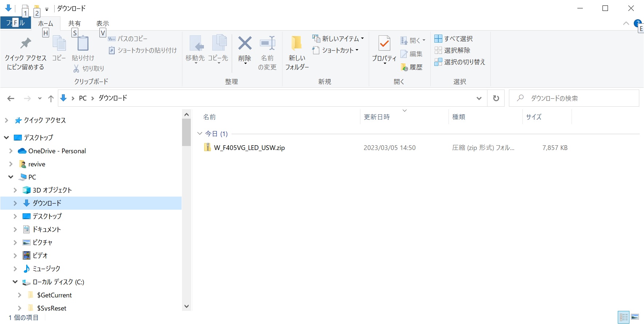Select OneDrive - Personal in the tree
Viewport: 644px width, 324px height.
point(57,151)
